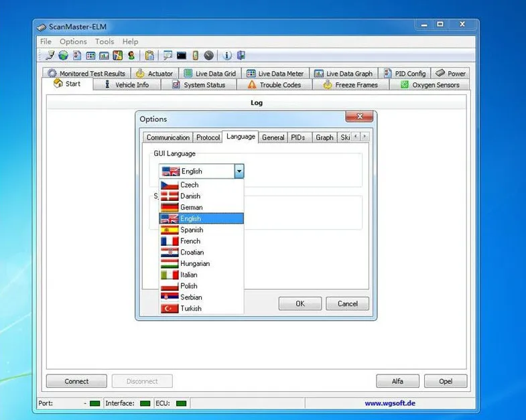This screenshot has height=420, width=526.
Task: Switch to Graph tab in Options
Action: pyautogui.click(x=324, y=137)
